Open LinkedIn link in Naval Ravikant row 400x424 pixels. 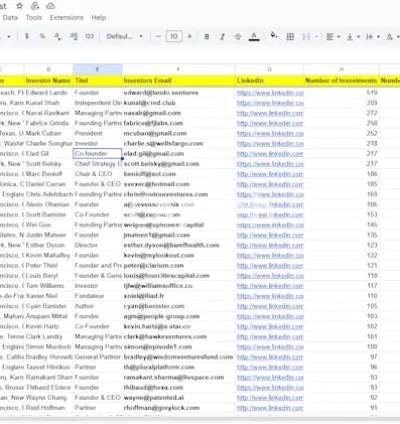point(270,113)
